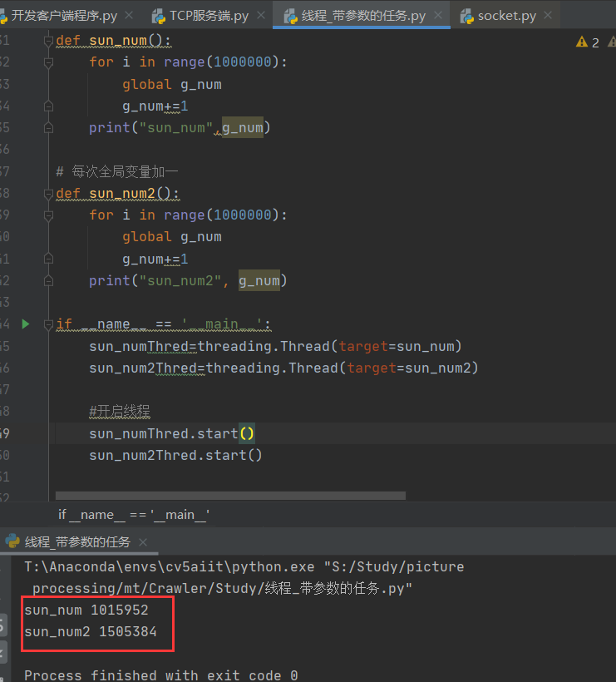Open the 开发客户端程序.py editor tab
Viewport: 616px width, 682px height.
[x=64, y=16]
